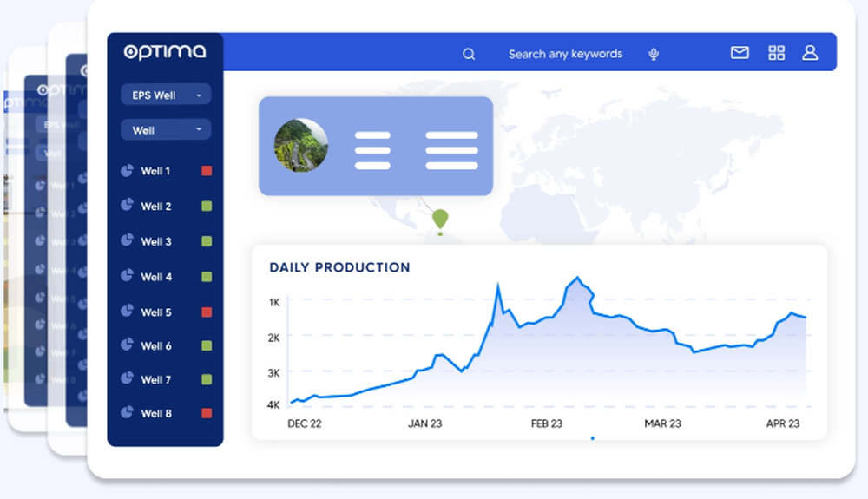Click the green status square for Well 6

click(x=207, y=345)
